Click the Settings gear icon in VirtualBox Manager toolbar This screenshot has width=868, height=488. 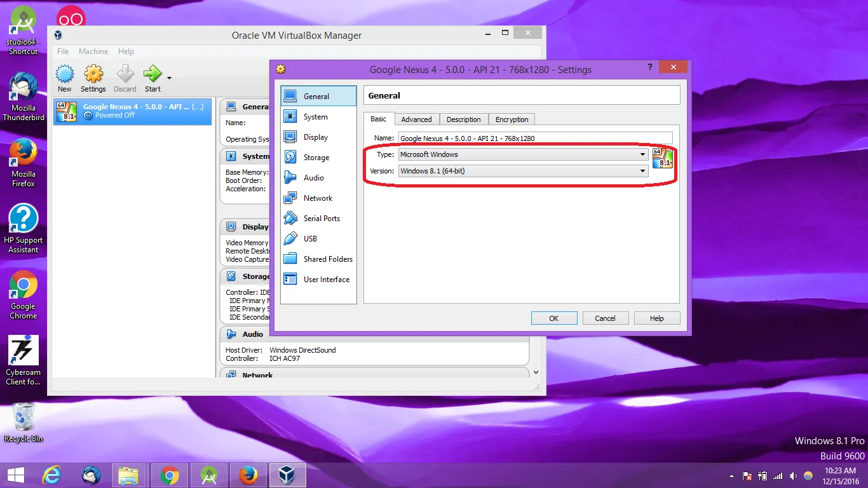pos(93,79)
